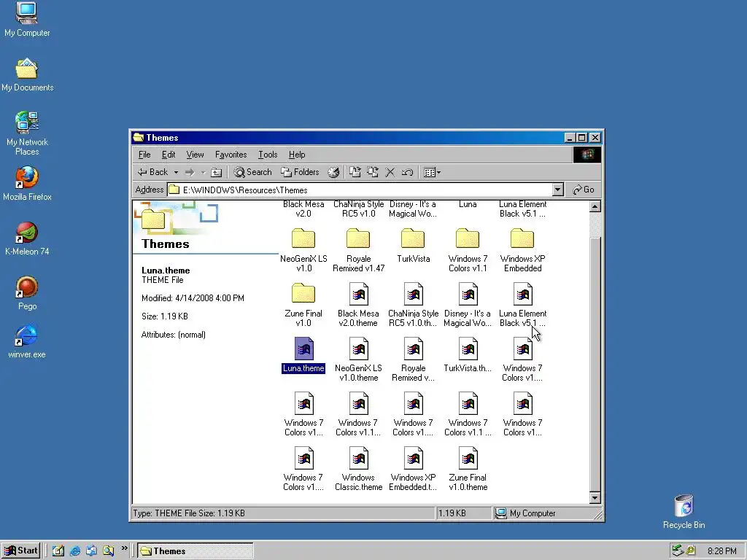Select the NeoGeniX LS v1.0 folder
The width and height of the screenshot is (747, 560).
[303, 251]
